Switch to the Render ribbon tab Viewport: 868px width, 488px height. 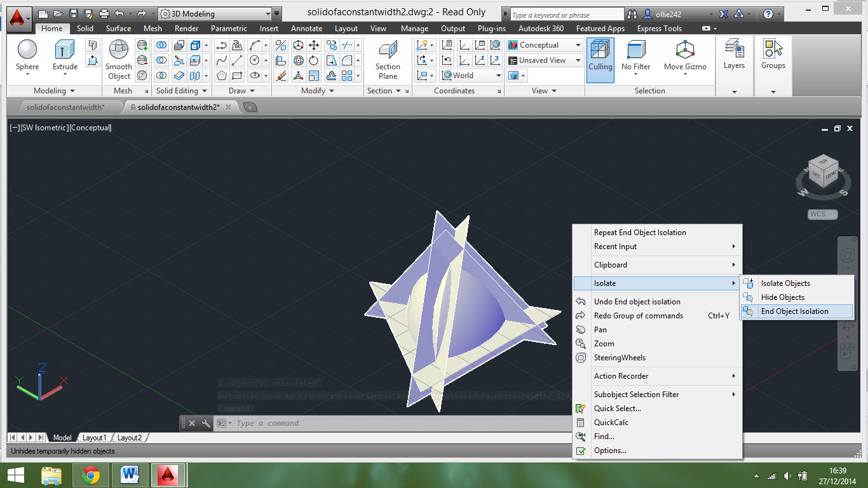(x=186, y=29)
